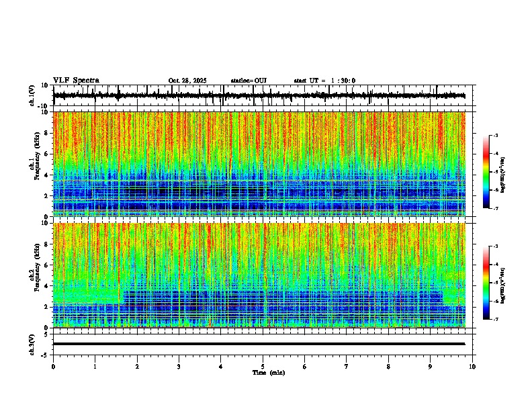Click the "5" tick on ch.3(V) axis
Screen dimensions: 532x411
coord(47,334)
